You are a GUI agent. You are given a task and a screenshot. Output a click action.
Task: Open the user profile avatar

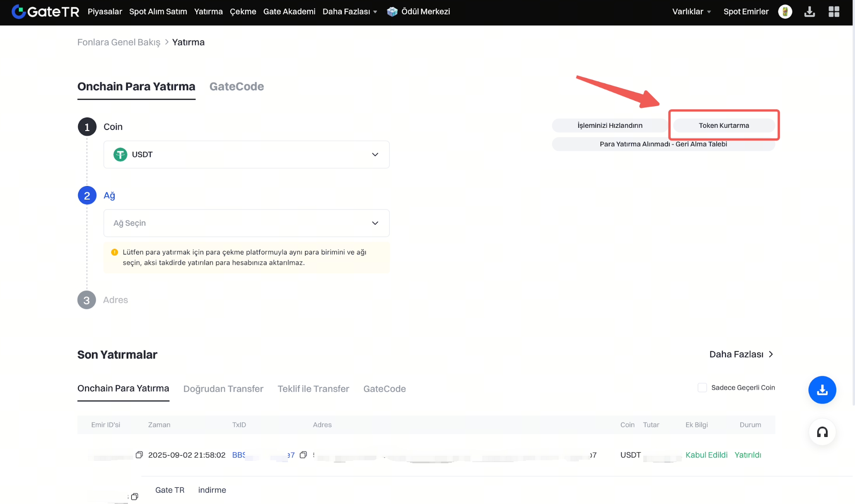click(785, 12)
